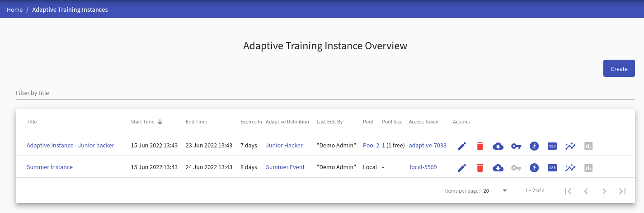
Task: Click the '1 – 2 of 2' range label
Action: coord(535,191)
